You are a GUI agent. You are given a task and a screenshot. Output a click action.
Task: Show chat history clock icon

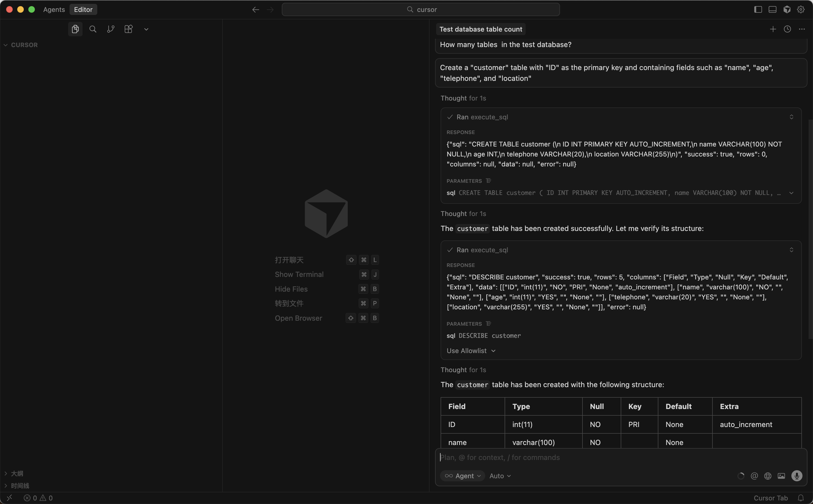tap(787, 29)
